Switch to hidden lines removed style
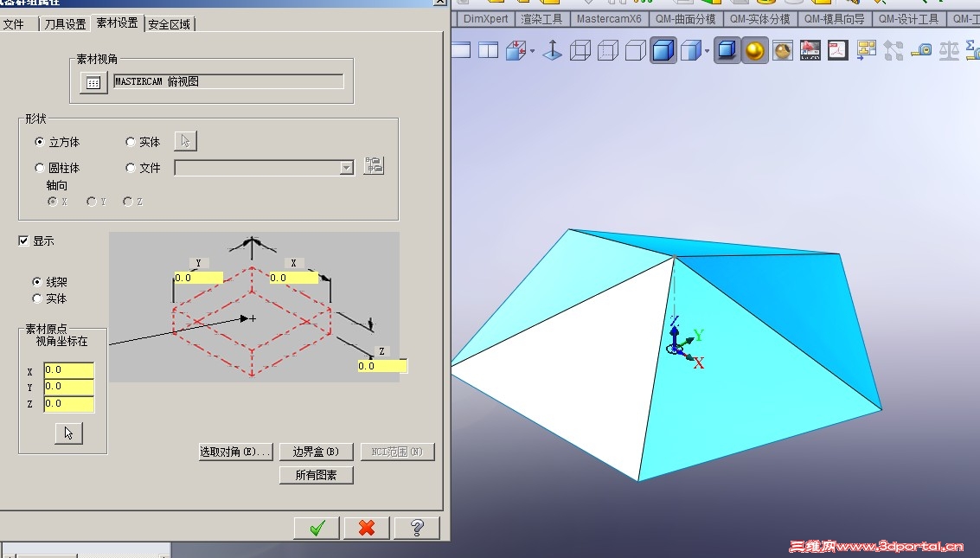 tap(636, 50)
